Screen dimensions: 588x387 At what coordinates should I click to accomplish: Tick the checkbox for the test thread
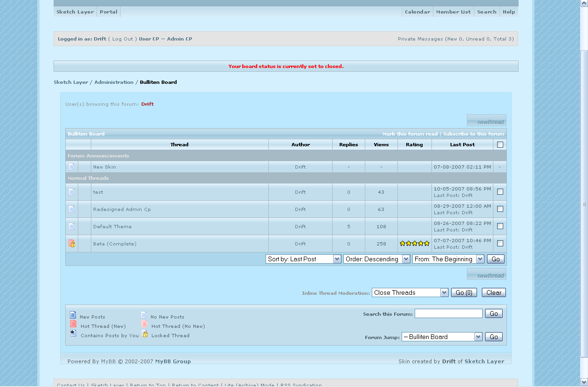[x=500, y=192]
